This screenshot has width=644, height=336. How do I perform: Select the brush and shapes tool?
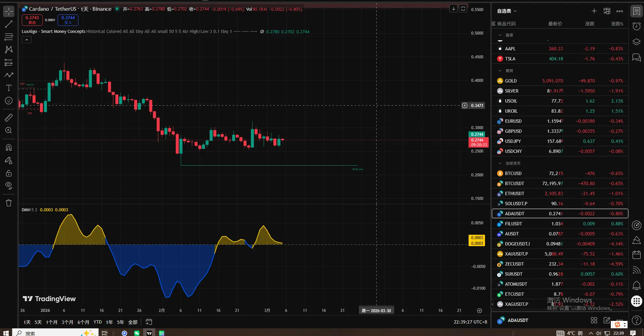point(9,75)
